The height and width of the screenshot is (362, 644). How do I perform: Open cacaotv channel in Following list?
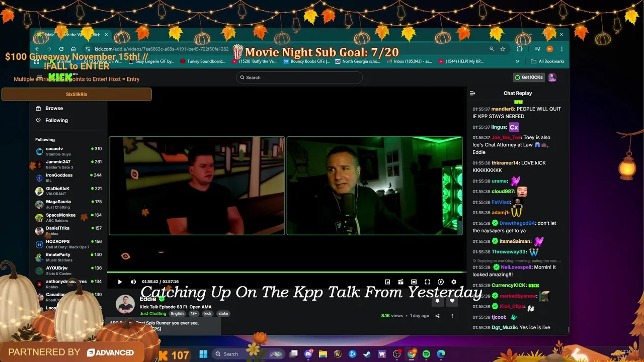[68, 151]
